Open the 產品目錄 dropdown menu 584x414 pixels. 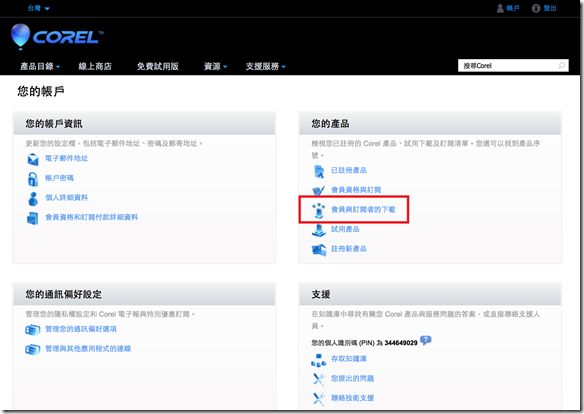(x=40, y=66)
